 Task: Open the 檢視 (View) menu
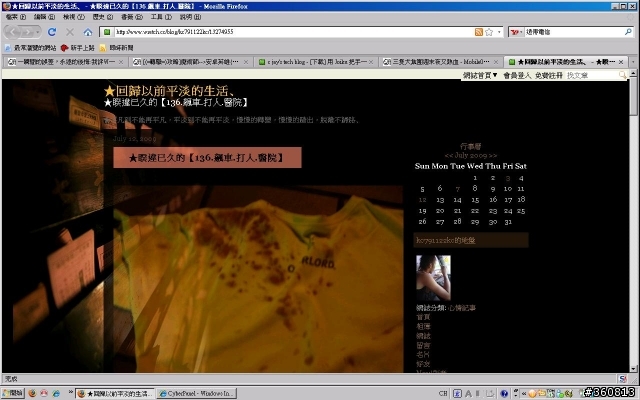point(73,17)
